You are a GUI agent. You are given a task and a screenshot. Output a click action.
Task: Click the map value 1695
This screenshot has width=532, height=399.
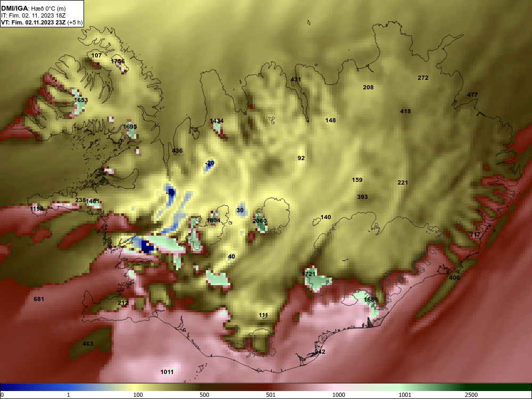[130, 127]
